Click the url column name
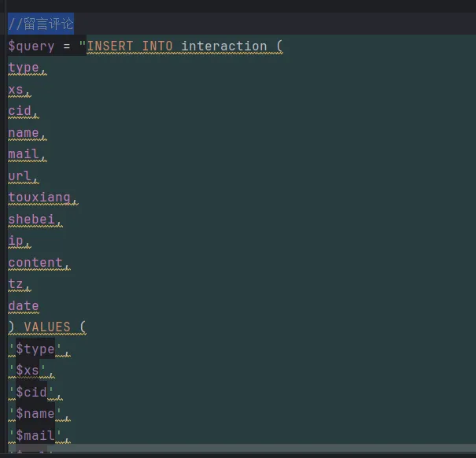The image size is (476, 458). pyautogui.click(x=20, y=176)
